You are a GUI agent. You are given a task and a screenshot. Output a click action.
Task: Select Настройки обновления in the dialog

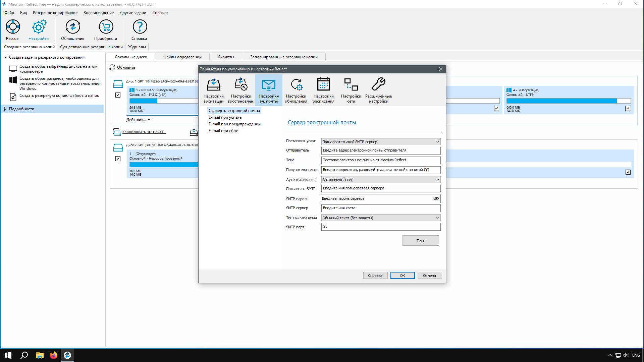click(x=296, y=90)
